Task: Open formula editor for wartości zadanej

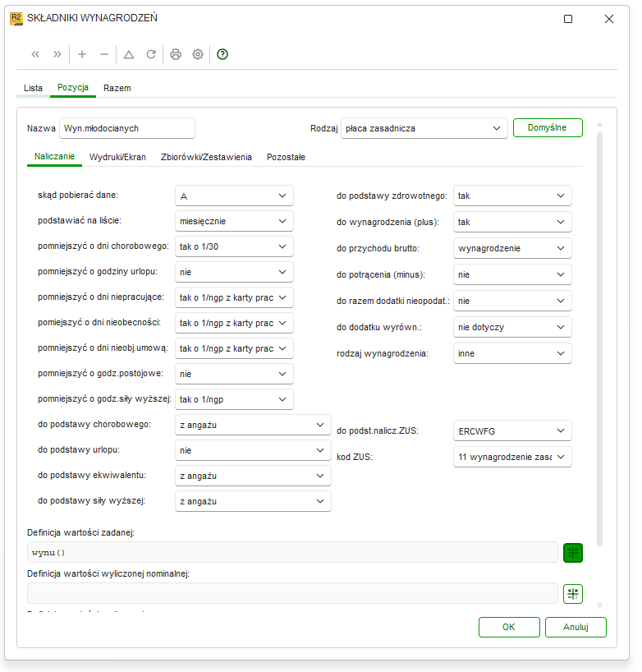Action: coord(572,553)
